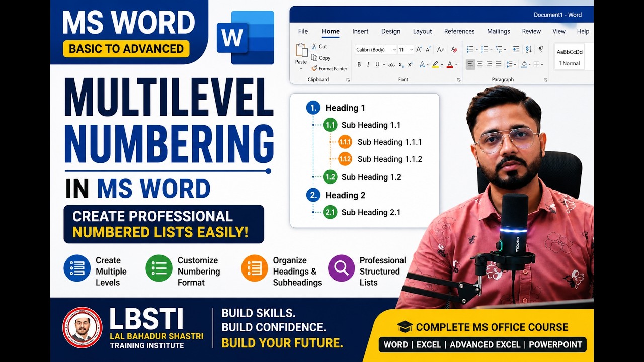The width and height of the screenshot is (644, 362).
Task: Click the Shading paint bucket icon
Action: (524, 64)
